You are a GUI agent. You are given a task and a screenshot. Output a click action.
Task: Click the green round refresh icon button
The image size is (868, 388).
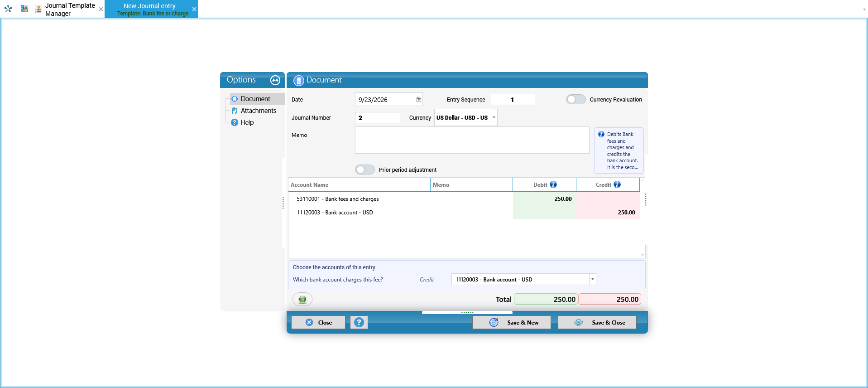coord(302,299)
